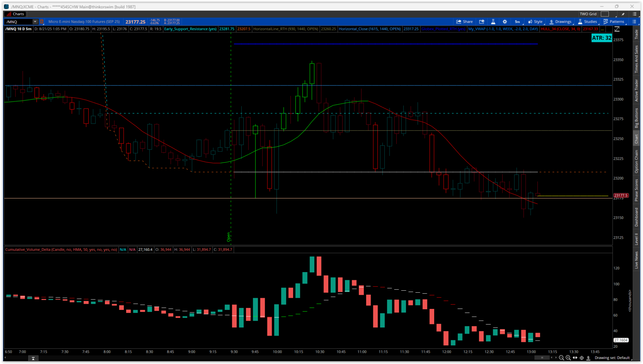Viewport: 643px width, 364px height.
Task: Toggle the symbol link number 6 icon
Action: coord(42,22)
